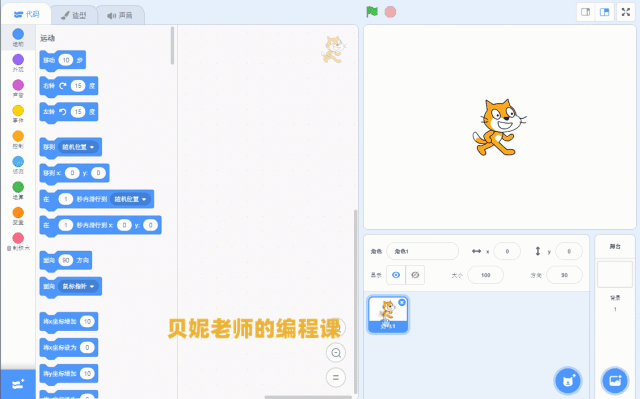This screenshot has height=399, width=640.
Task: Select the blue 运动 (Motion) category circle
Action: (18, 34)
